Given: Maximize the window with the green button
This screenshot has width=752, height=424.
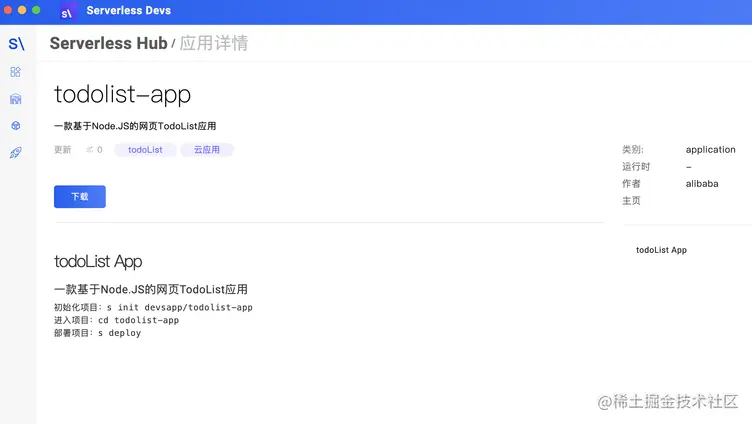Looking at the screenshot, I should (x=36, y=10).
